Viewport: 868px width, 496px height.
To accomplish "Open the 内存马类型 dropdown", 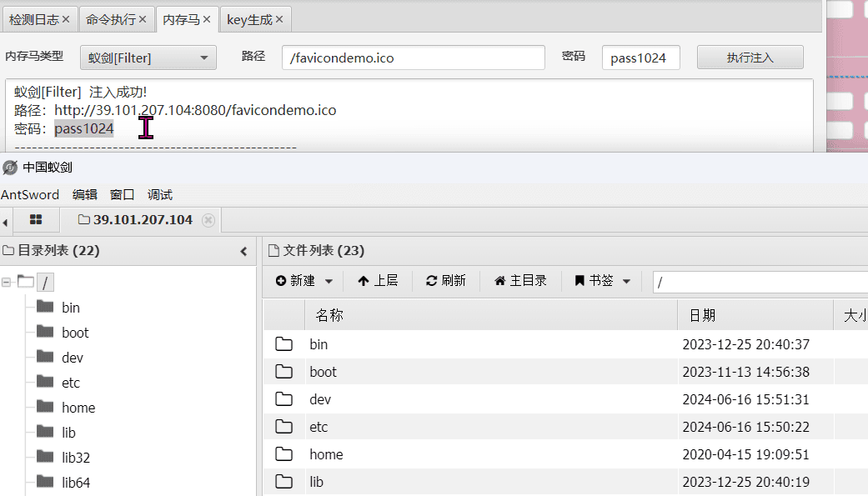I will pyautogui.click(x=148, y=58).
